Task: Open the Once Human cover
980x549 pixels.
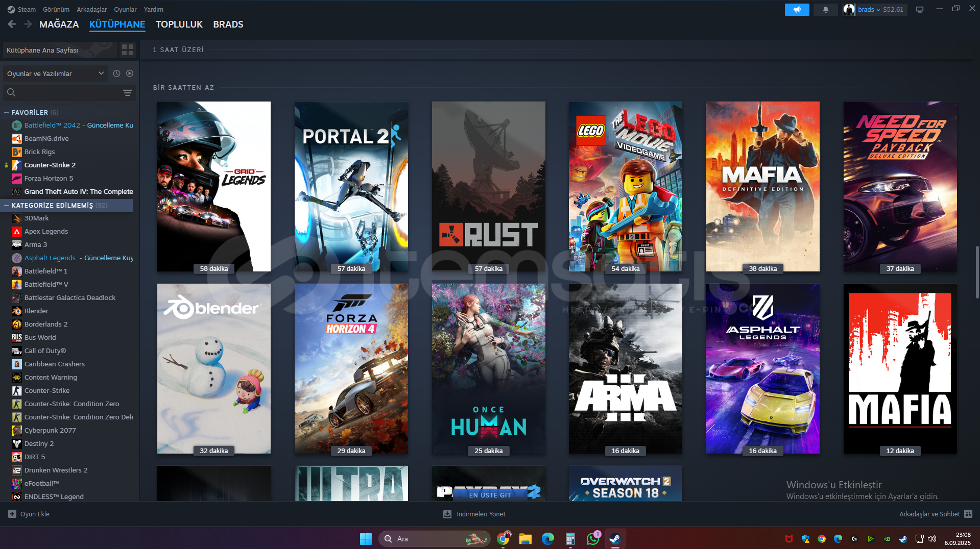Action: (x=489, y=368)
